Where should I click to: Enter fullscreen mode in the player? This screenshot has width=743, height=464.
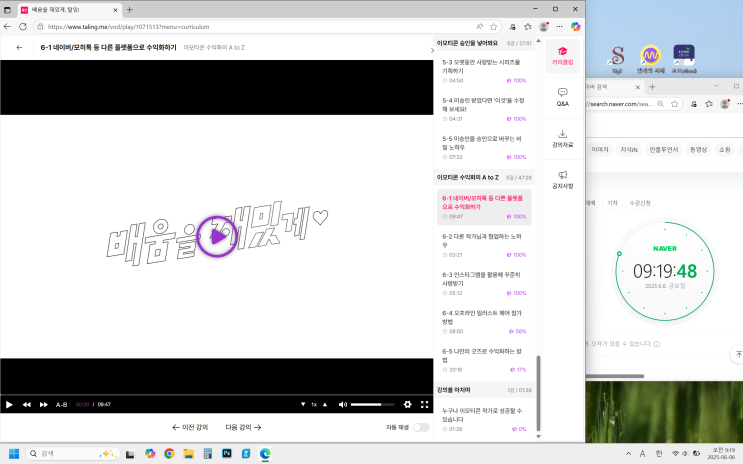(425, 404)
